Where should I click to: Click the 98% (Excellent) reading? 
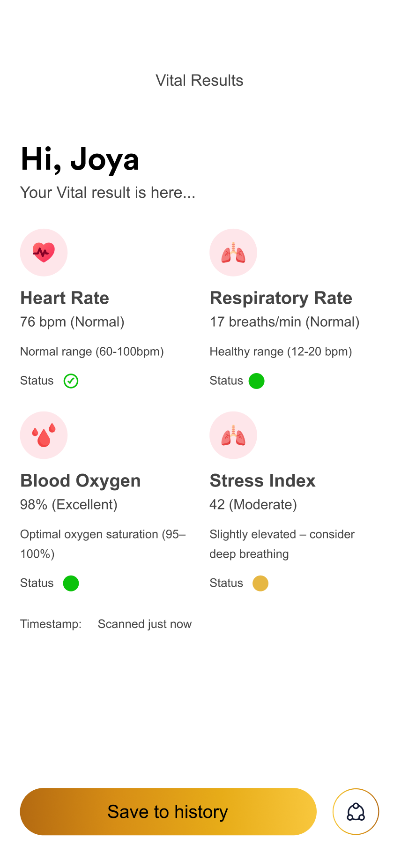[x=69, y=505]
